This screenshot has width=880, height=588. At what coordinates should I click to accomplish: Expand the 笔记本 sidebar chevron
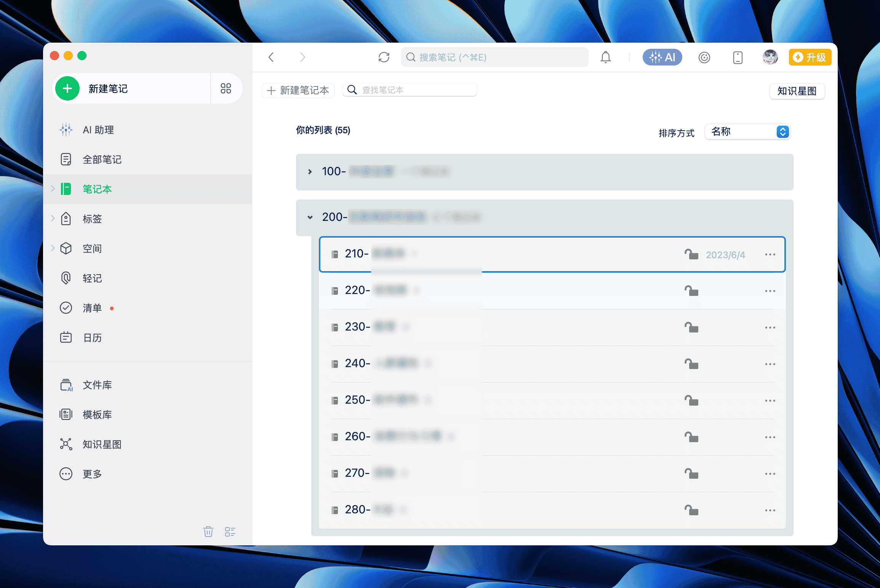coord(53,189)
